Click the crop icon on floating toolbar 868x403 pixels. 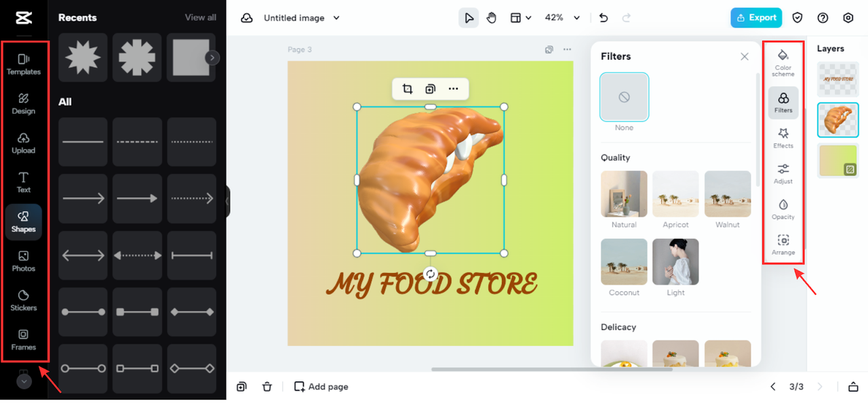pyautogui.click(x=408, y=89)
